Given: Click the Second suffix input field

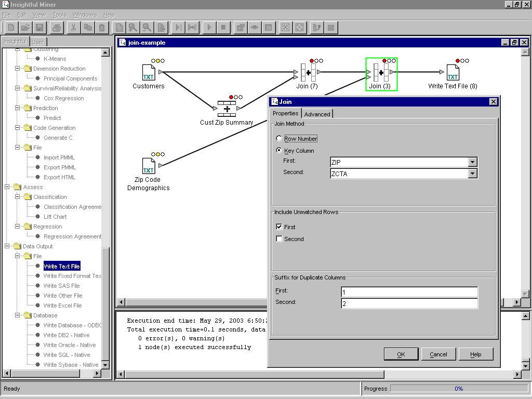Looking at the screenshot, I should (409, 303).
